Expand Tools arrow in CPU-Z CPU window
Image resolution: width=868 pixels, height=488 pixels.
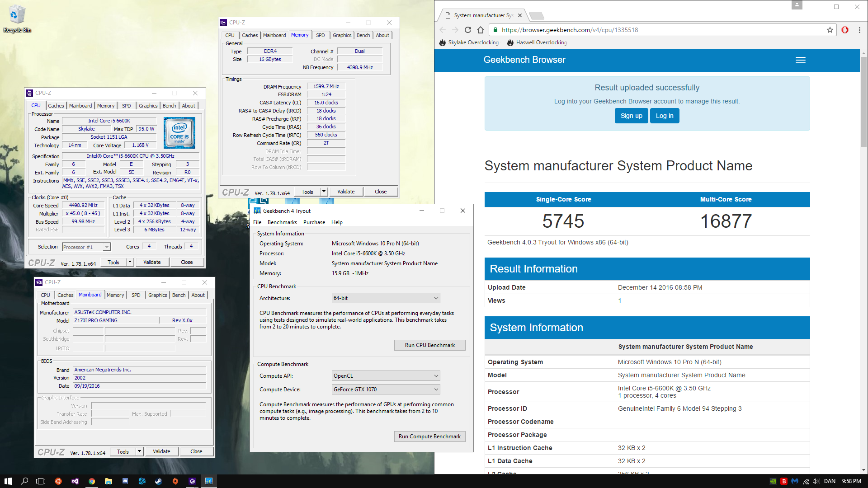point(130,262)
